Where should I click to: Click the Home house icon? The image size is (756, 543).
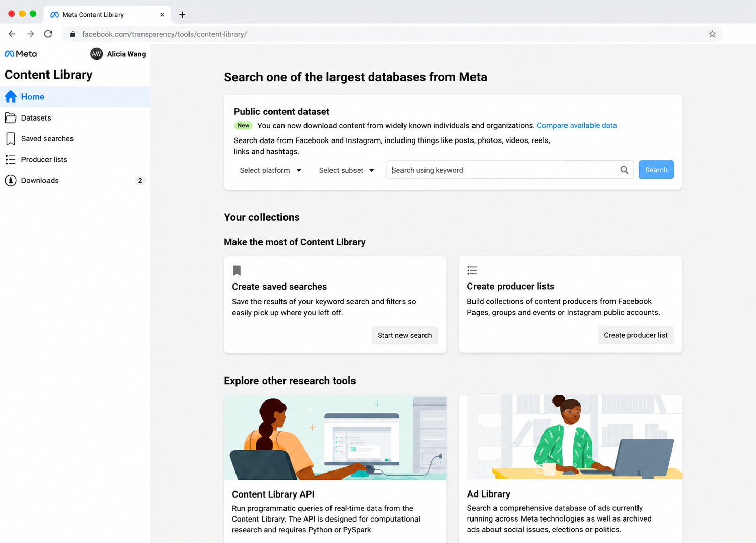(11, 97)
